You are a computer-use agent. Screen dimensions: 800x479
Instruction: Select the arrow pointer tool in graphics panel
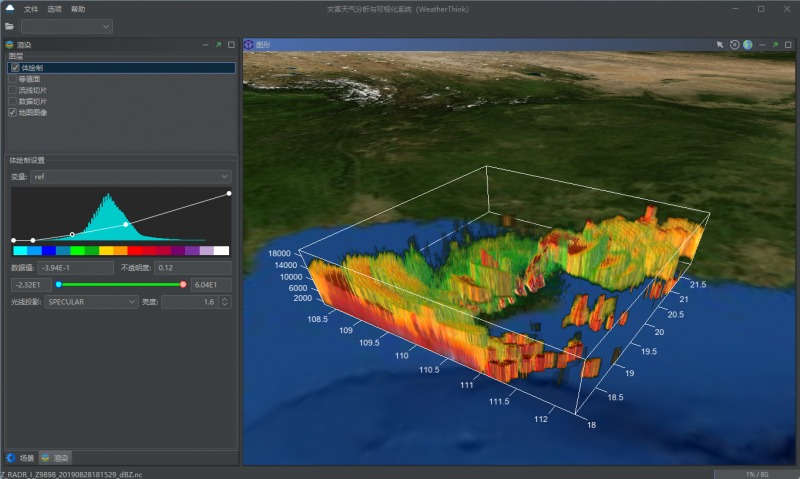click(x=719, y=45)
